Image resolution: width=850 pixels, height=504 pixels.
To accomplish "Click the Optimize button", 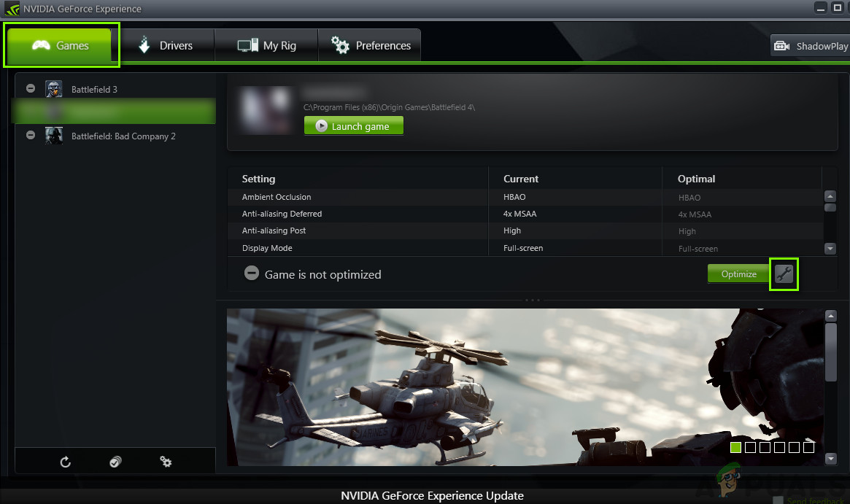I will point(738,274).
